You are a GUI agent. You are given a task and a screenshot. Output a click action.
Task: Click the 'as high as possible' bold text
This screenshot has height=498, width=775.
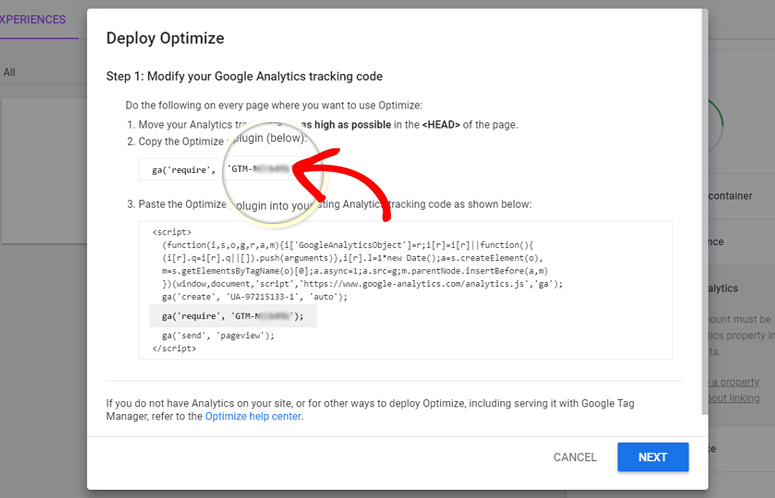[x=346, y=124]
